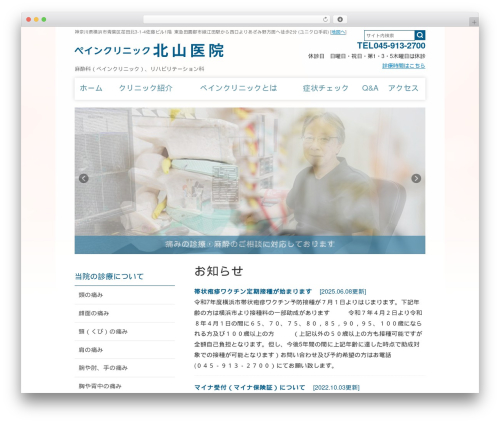Viewport: 500px width, 423px height.
Task: Click the TEL045-913-2700 phone number
Action: (x=391, y=46)
